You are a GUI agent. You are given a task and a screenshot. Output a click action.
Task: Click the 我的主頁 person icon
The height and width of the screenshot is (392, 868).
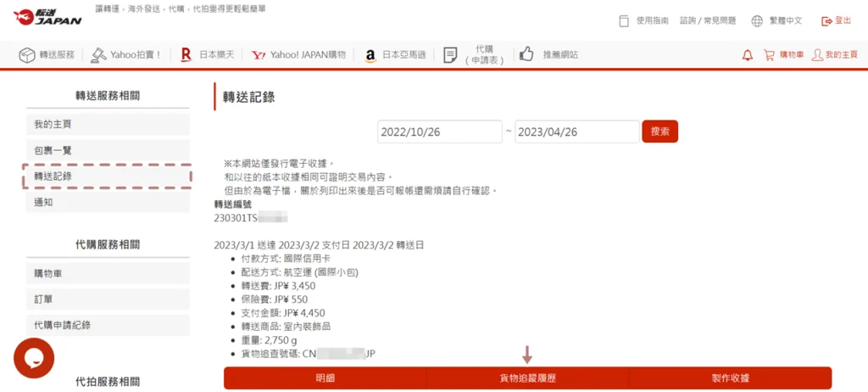click(x=817, y=55)
